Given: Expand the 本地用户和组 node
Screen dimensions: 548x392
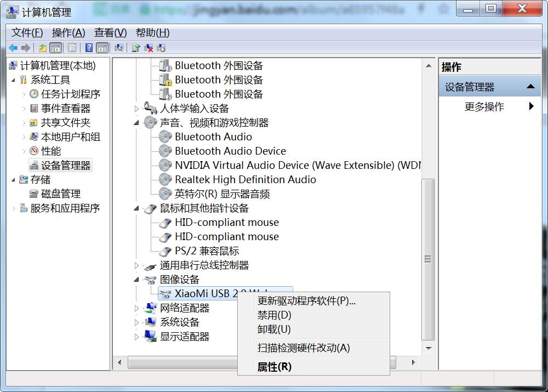Looking at the screenshot, I should point(24,137).
